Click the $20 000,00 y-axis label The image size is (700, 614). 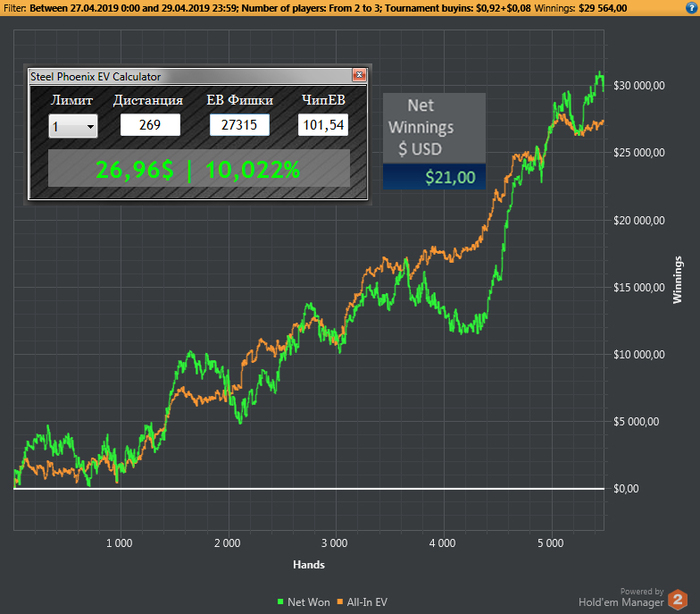pos(639,220)
